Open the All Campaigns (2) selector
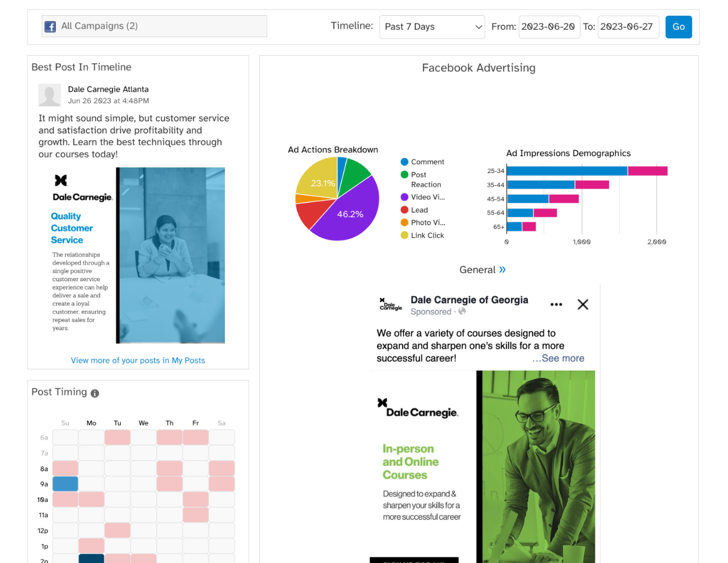The height and width of the screenshot is (563, 728). point(154,26)
